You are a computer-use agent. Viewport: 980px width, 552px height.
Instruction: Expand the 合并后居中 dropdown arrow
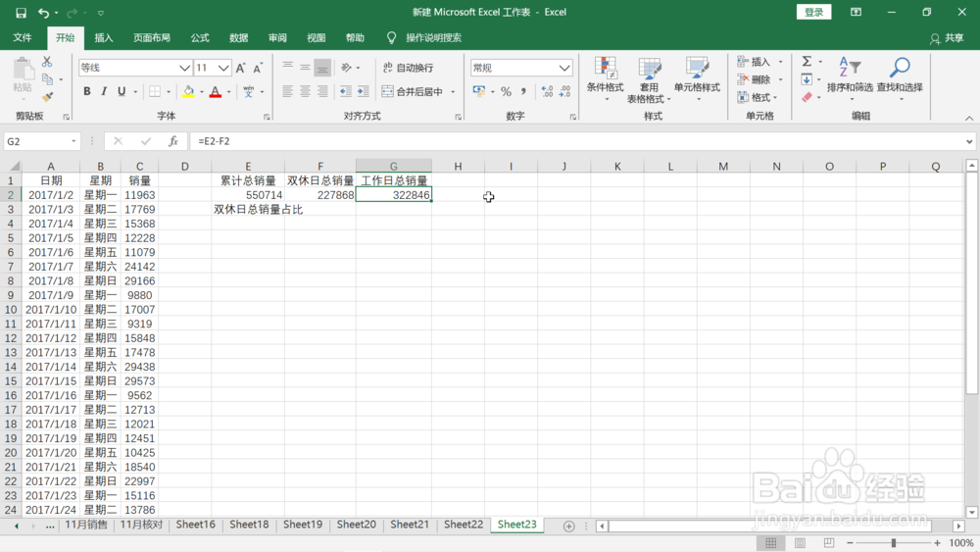tap(453, 92)
